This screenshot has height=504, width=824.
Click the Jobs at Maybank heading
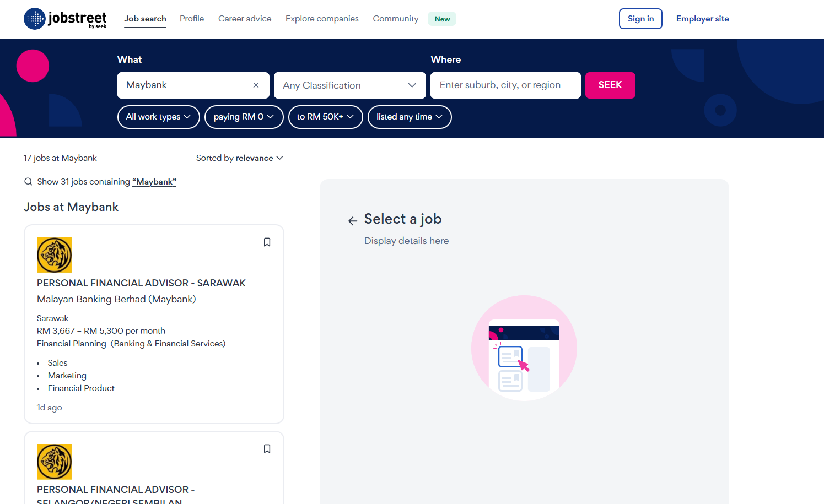(x=71, y=207)
